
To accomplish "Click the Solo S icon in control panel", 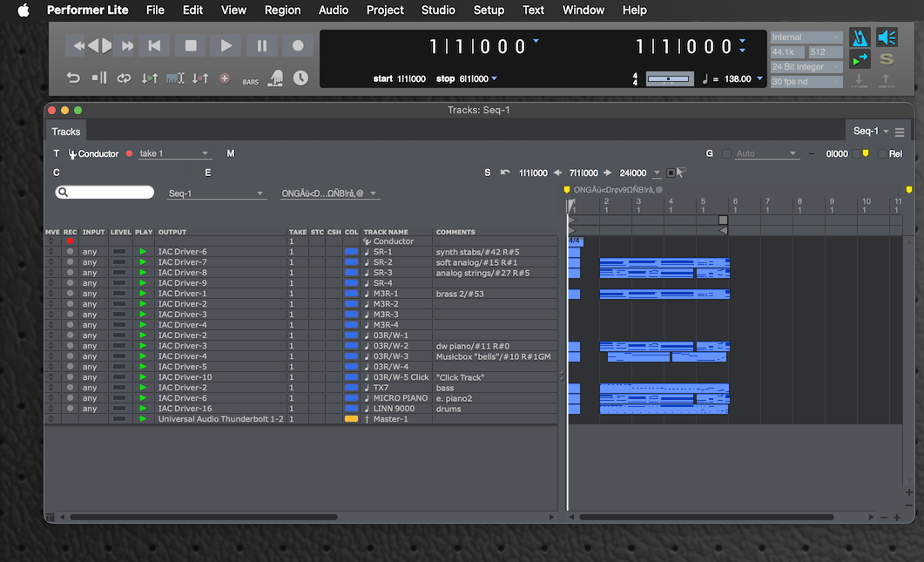I will point(887,59).
